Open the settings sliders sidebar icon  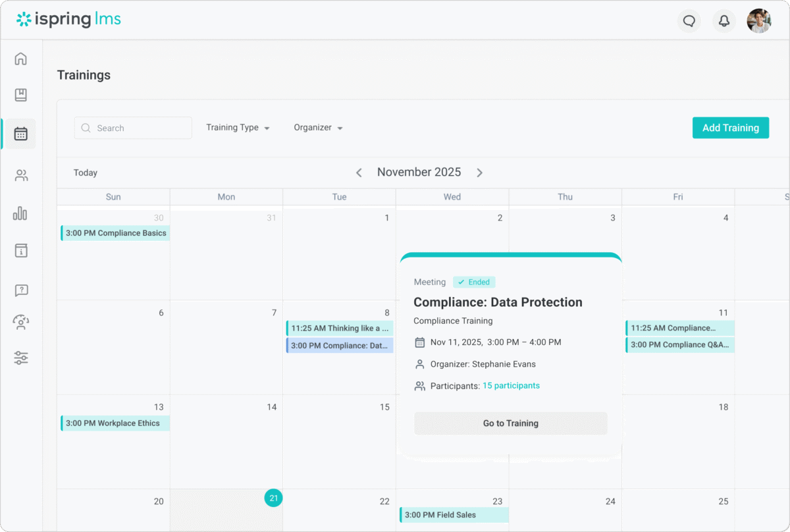point(21,358)
